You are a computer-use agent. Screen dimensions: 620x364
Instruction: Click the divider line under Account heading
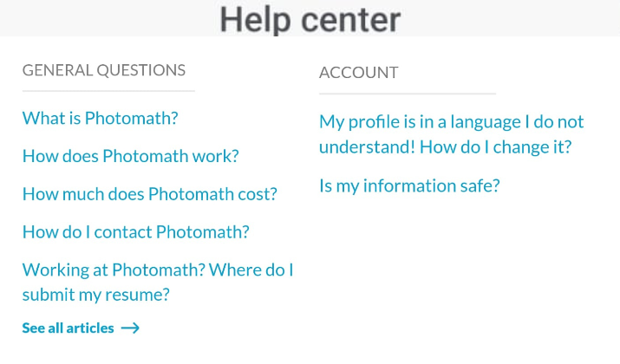point(407,93)
